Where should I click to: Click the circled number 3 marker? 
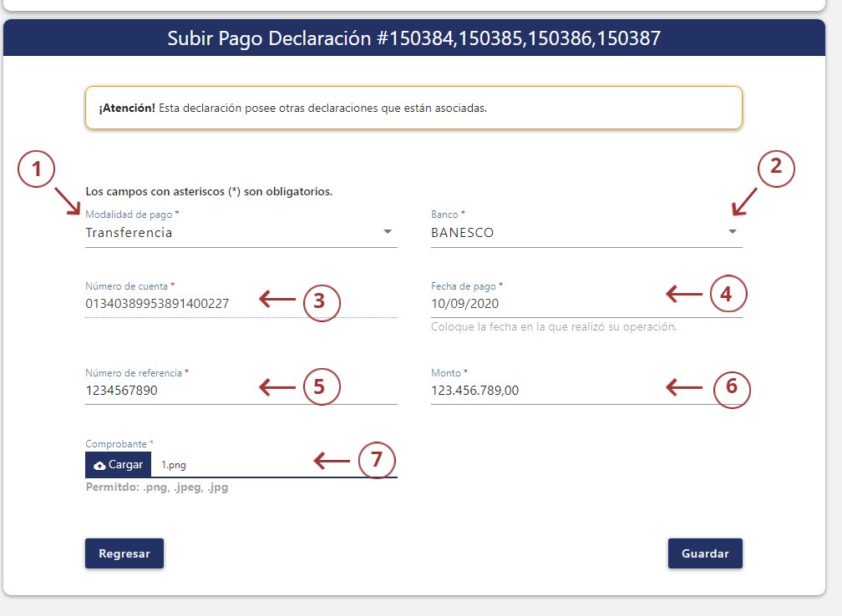(x=321, y=300)
